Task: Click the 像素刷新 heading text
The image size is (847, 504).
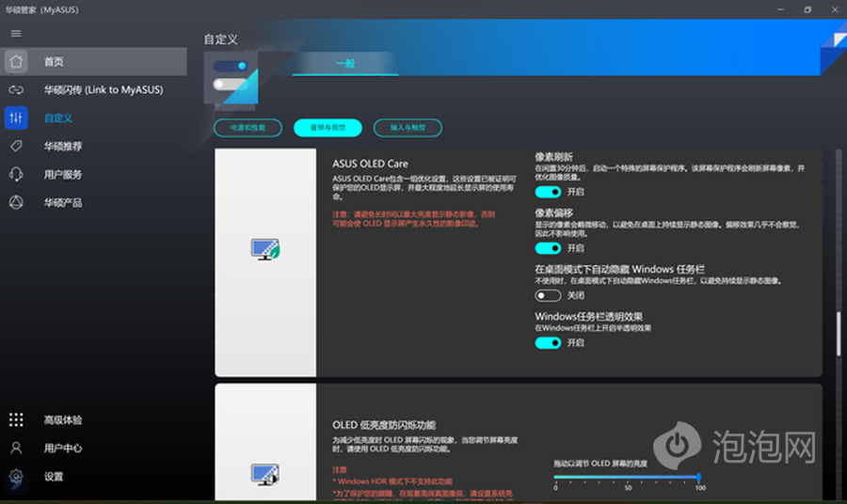Action: tap(553, 157)
